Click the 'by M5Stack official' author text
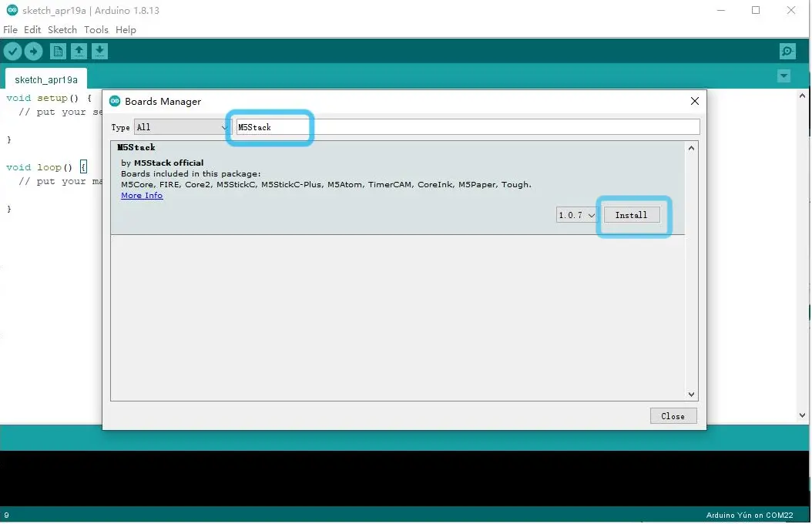Viewport: 812px width, 524px height. [162, 163]
